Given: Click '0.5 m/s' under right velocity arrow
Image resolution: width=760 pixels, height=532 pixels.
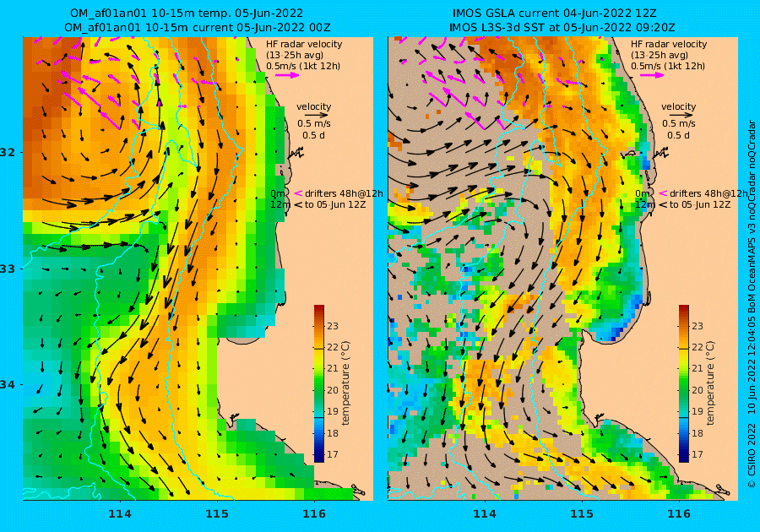Looking at the screenshot, I should coord(679,123).
